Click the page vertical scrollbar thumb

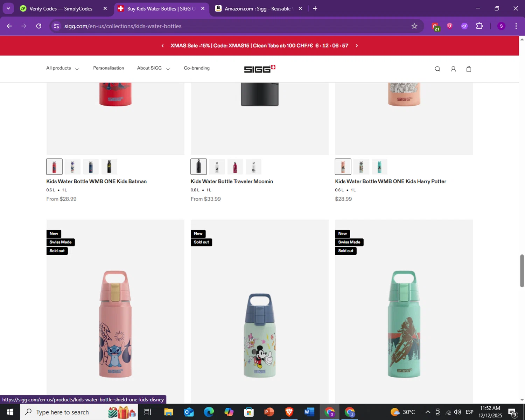(x=522, y=271)
